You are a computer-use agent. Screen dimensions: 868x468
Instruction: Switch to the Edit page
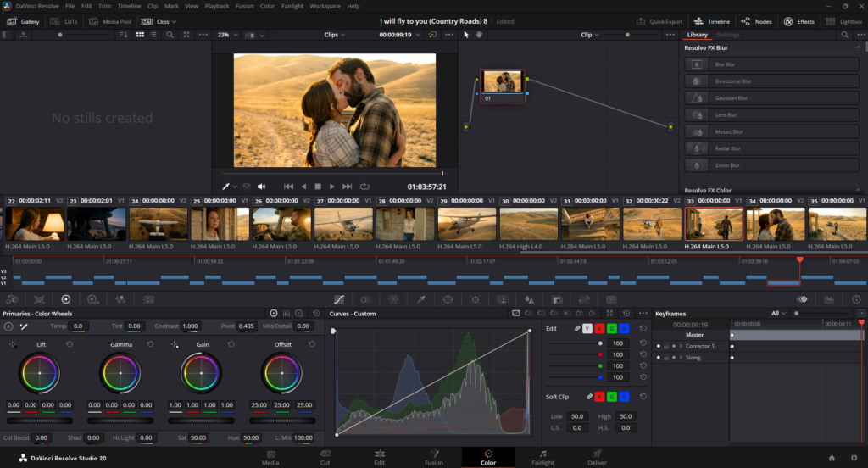coord(379,458)
